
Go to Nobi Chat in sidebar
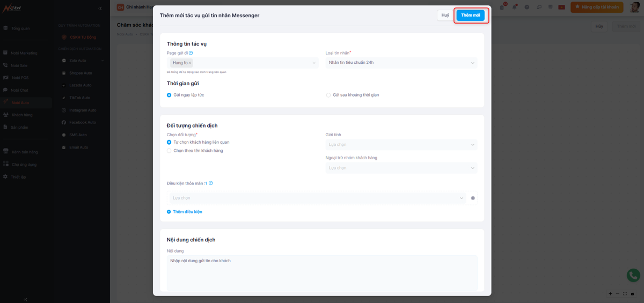(19, 90)
